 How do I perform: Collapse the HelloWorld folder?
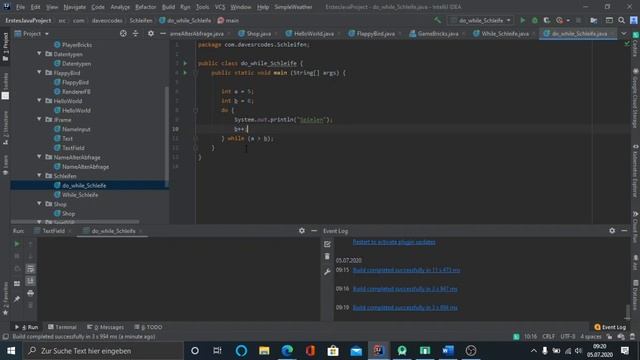coord(39,101)
